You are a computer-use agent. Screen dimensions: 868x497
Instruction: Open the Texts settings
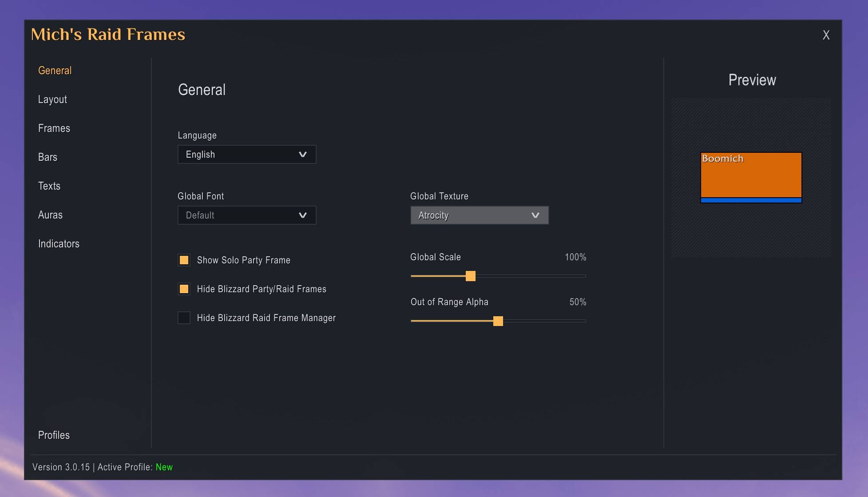point(49,186)
